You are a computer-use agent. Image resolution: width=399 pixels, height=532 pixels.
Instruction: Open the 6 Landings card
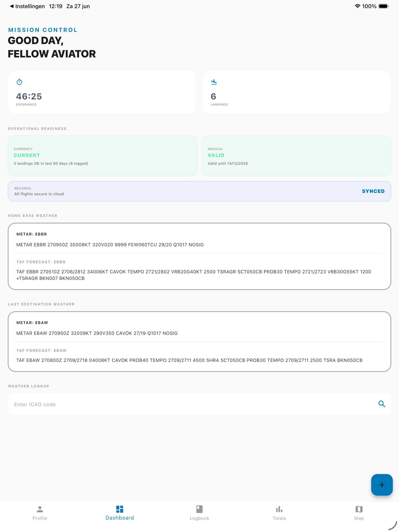point(297,92)
